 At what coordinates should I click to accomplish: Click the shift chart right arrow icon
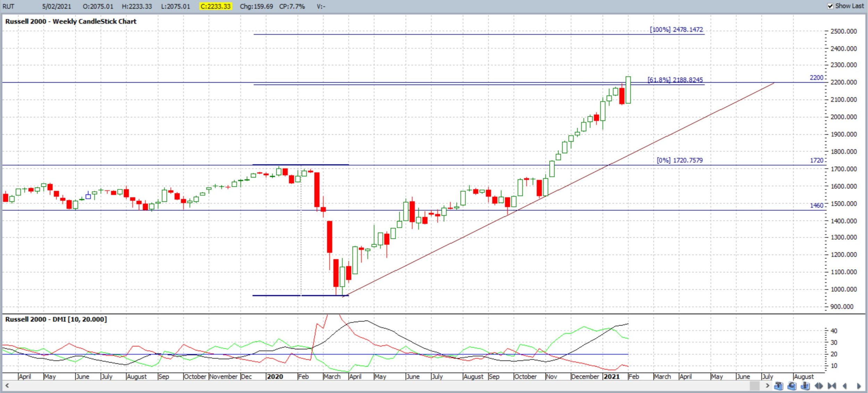[x=859, y=386]
